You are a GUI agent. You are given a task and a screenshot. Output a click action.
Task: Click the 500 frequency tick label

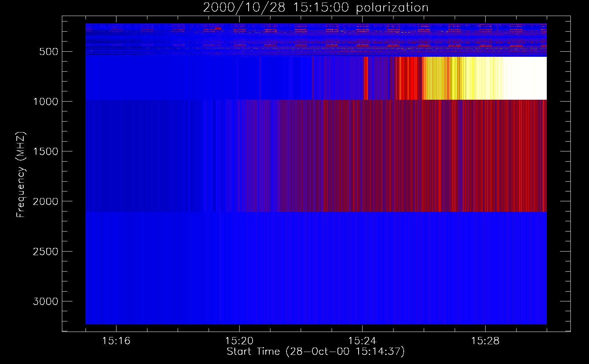tap(49, 52)
